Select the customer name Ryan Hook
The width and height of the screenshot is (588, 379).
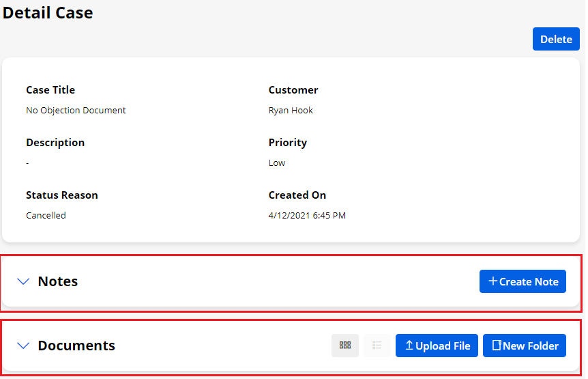tap(291, 110)
